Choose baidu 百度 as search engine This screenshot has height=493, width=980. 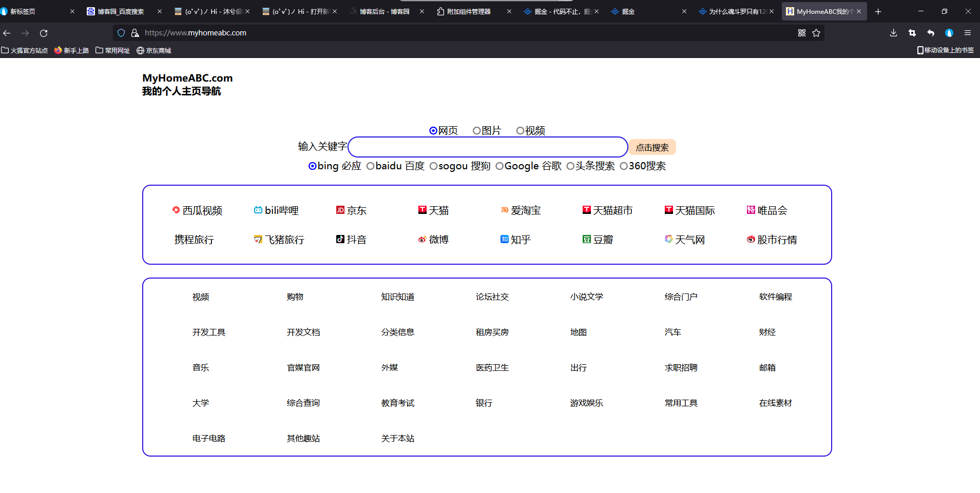[x=370, y=166]
